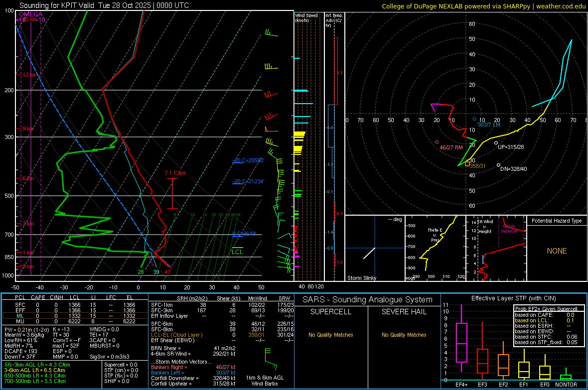Click the 'Inf. Temp. Adv.' panel header
The width and height of the screenshot is (588, 390).
[334, 20]
